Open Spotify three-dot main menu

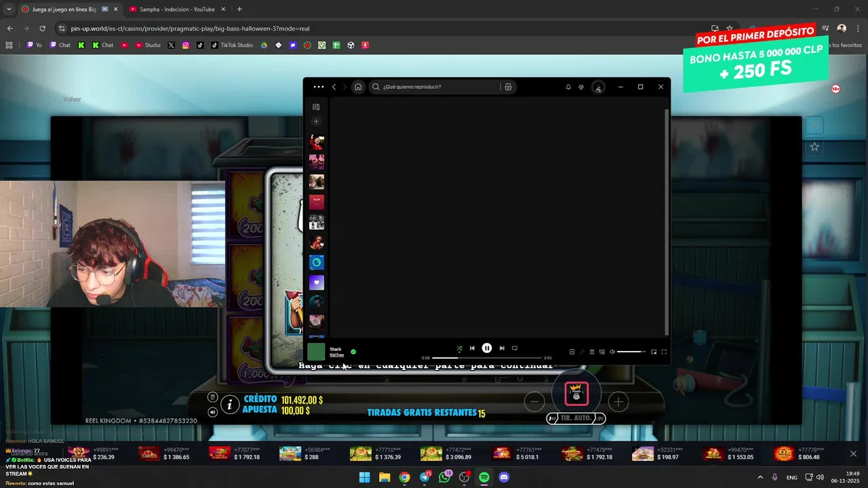(318, 87)
